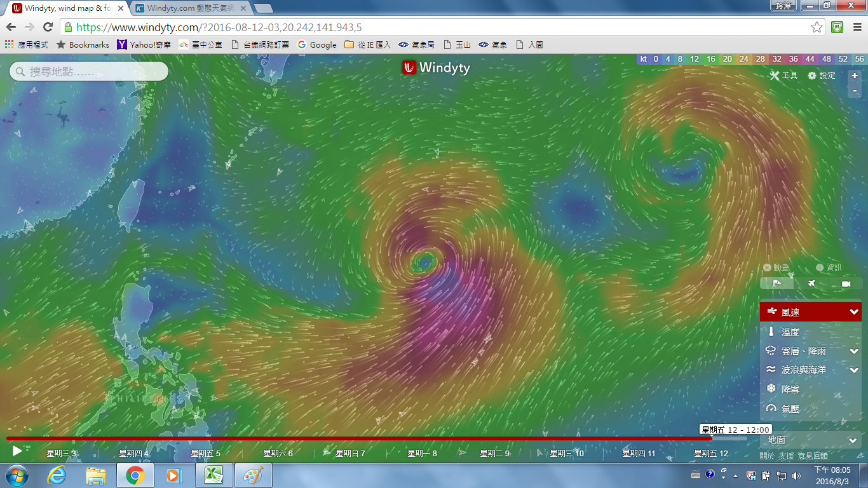Play the forecast timeline animation
Viewport: 868px width, 488px height.
(17, 451)
